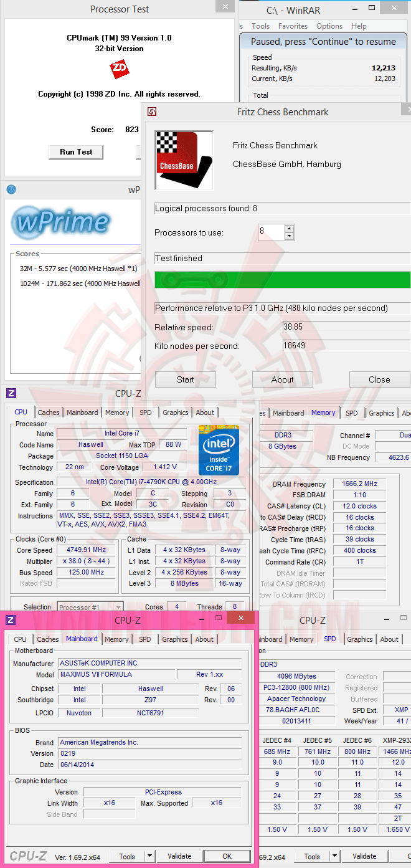Click the 1024M - 171.862 sec wPrime score
The height and width of the screenshot is (868, 411).
(x=80, y=284)
